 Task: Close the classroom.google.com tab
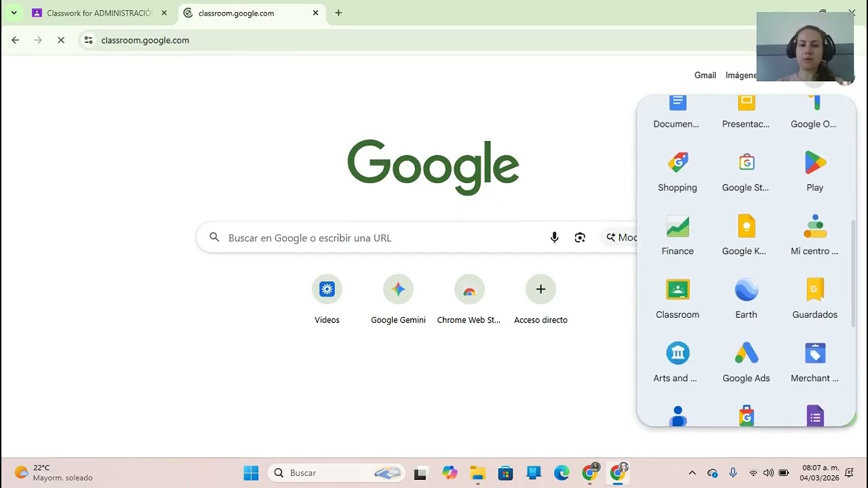coord(315,13)
